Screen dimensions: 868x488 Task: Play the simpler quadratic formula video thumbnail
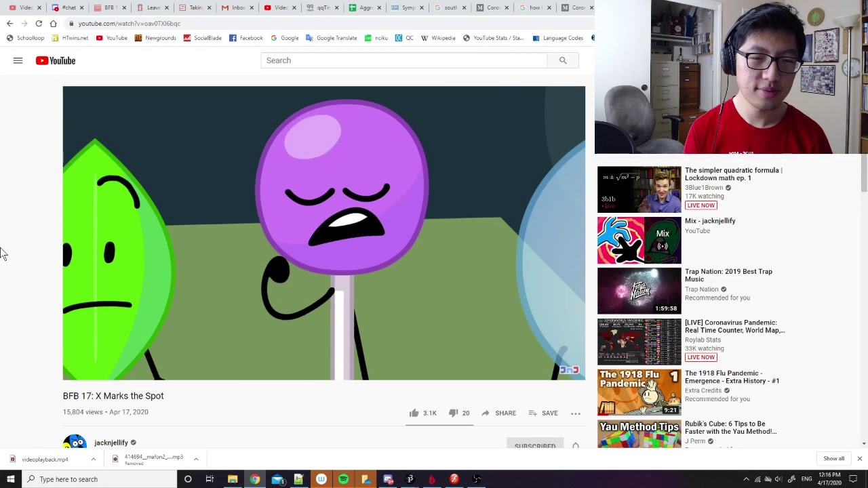(x=639, y=190)
